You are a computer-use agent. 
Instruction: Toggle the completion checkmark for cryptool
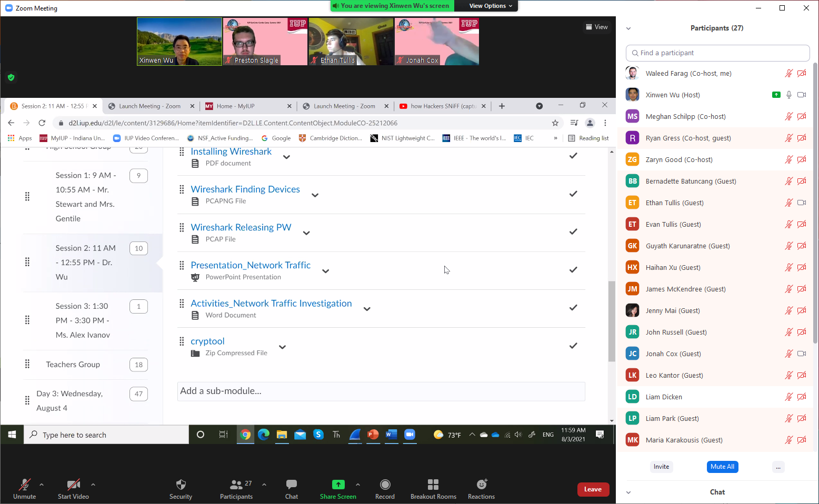[x=573, y=346]
